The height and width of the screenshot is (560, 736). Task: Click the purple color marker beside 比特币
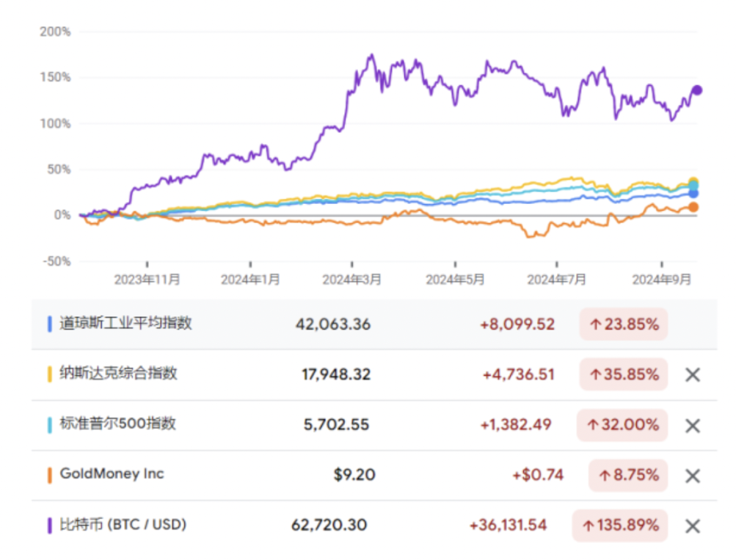point(49,525)
